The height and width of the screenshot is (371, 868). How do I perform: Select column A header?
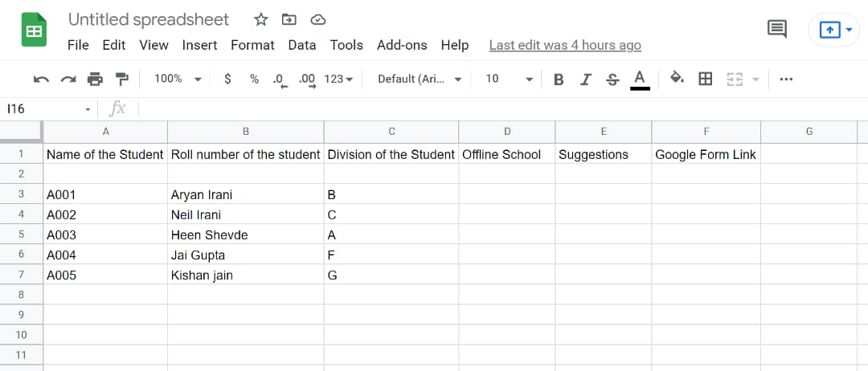pos(105,132)
